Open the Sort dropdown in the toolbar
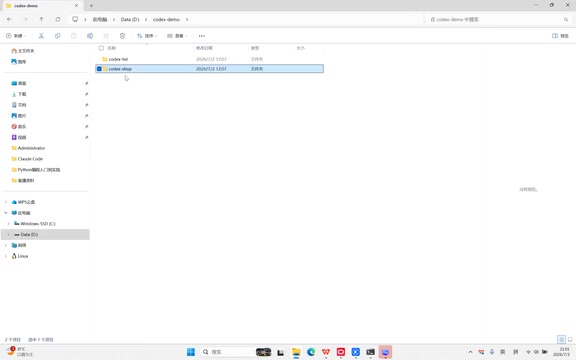This screenshot has width=576, height=360. (147, 36)
